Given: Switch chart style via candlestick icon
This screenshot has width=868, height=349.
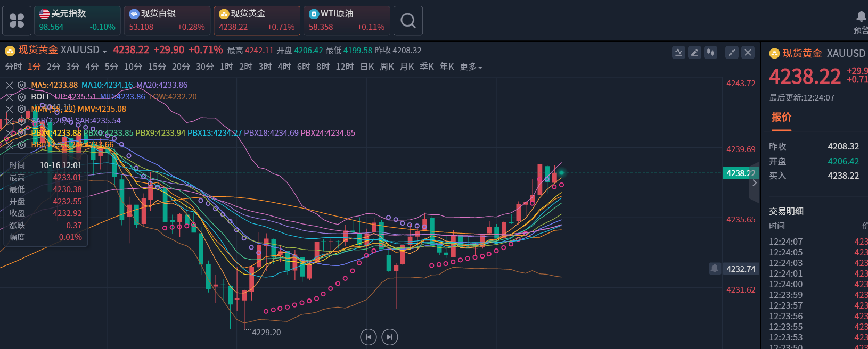Looking at the screenshot, I should 710,52.
